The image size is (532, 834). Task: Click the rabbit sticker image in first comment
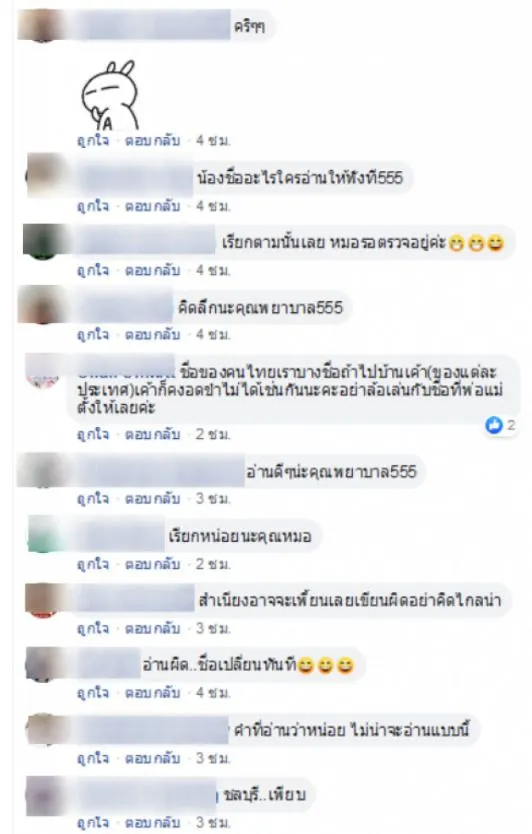click(x=110, y=96)
